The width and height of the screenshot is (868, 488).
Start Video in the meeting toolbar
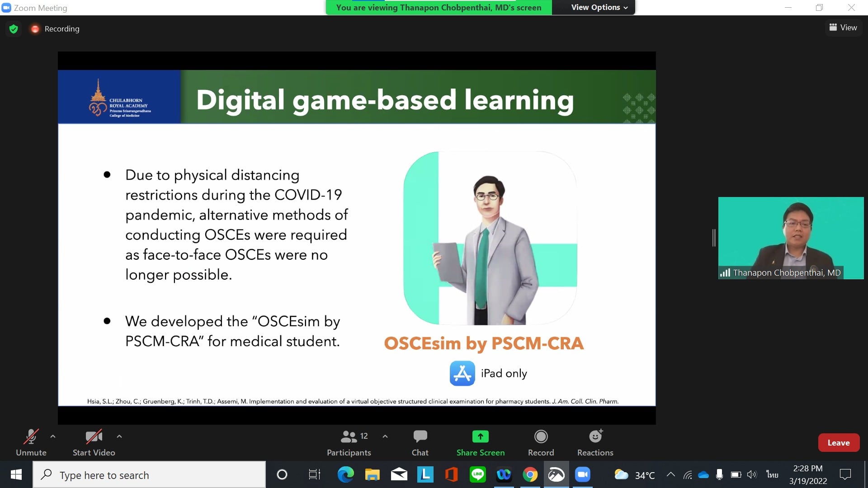[94, 443]
